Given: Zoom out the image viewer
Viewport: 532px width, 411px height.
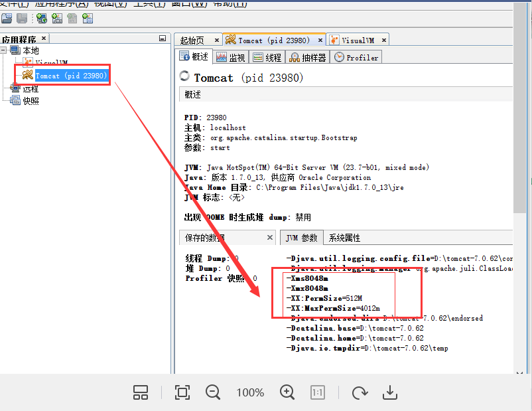Looking at the screenshot, I should click(213, 392).
